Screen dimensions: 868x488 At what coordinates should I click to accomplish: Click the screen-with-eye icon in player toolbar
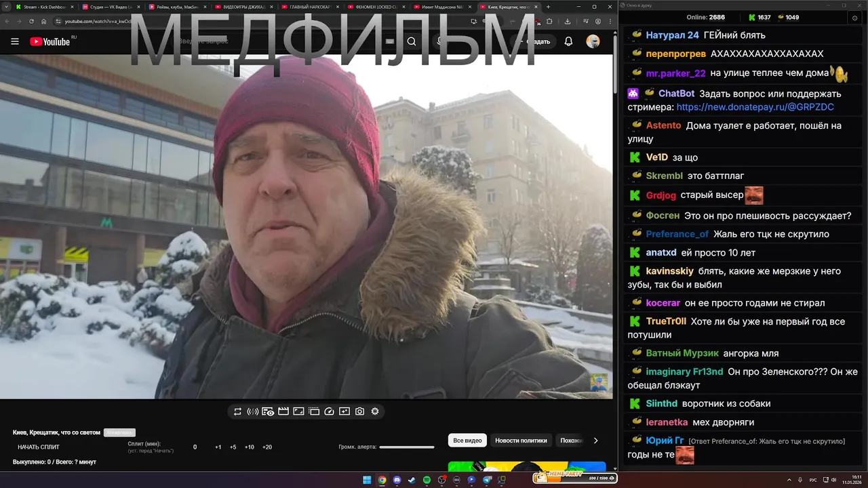coord(268,411)
